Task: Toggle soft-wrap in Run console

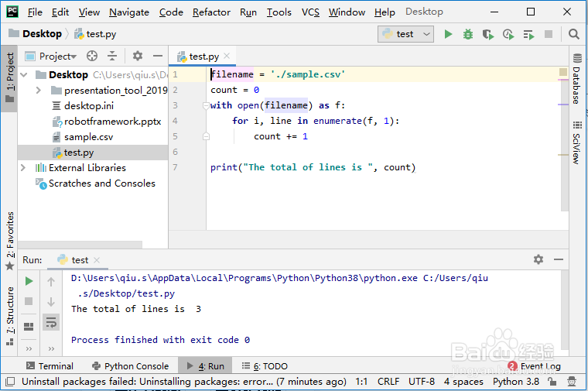Action: (x=51, y=322)
